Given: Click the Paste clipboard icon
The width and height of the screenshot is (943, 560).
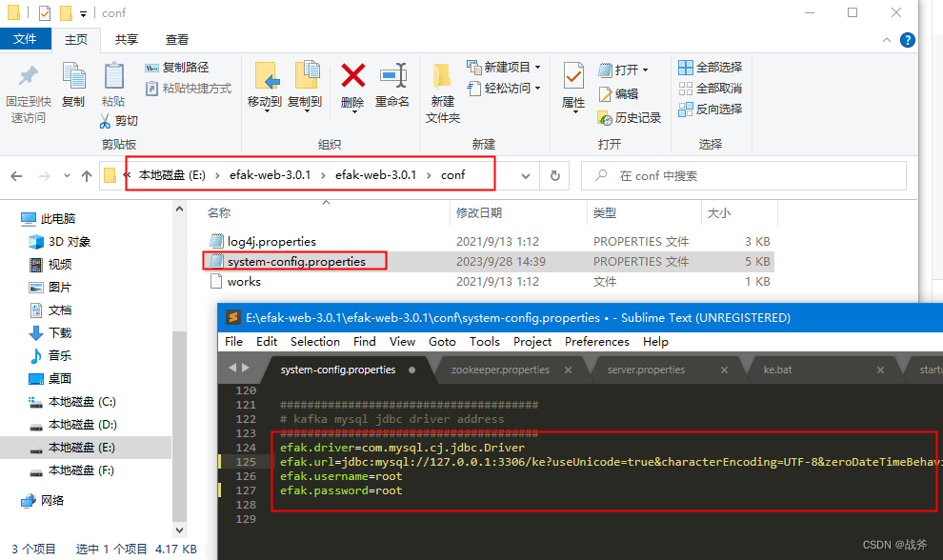Looking at the screenshot, I should [x=113, y=76].
